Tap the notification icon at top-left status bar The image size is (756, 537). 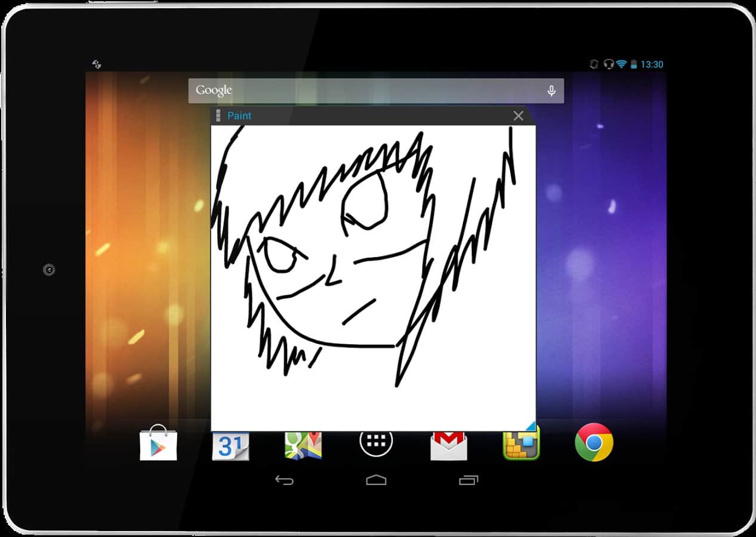pos(96,64)
